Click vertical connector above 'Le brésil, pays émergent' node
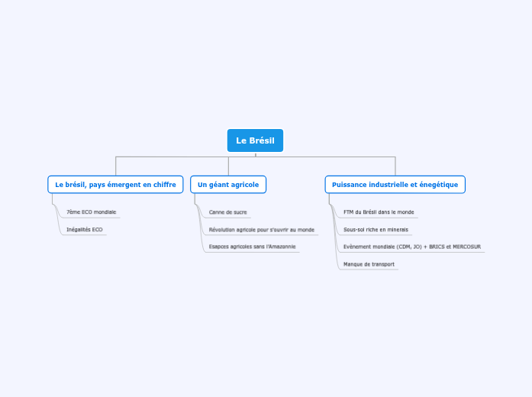The image size is (532, 397). 116,166
